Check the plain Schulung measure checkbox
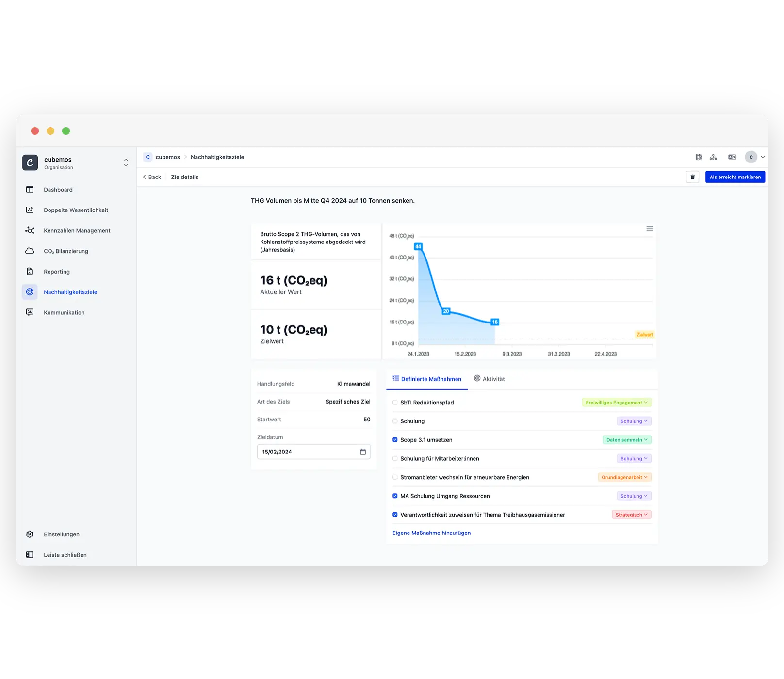784x679 pixels. [395, 421]
